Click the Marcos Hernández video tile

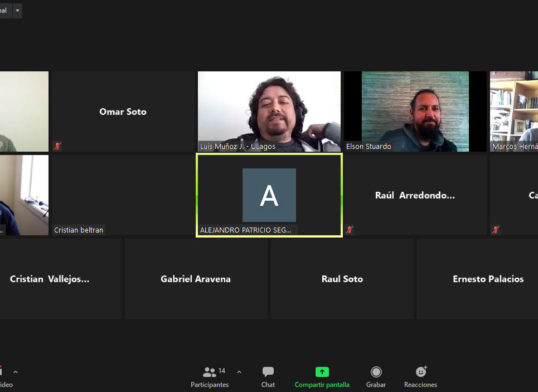514,112
